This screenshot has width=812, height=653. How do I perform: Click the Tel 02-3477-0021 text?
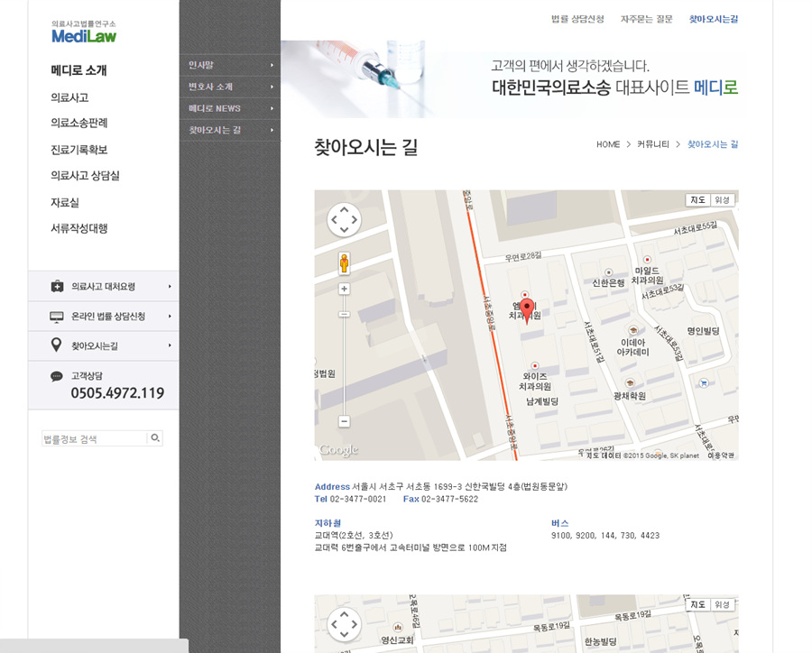350,499
